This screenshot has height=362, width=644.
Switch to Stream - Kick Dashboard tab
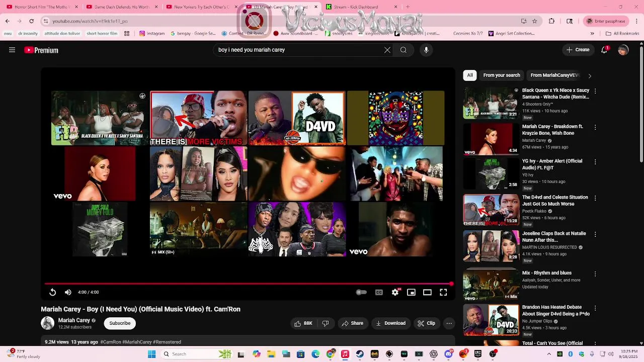tap(361, 7)
